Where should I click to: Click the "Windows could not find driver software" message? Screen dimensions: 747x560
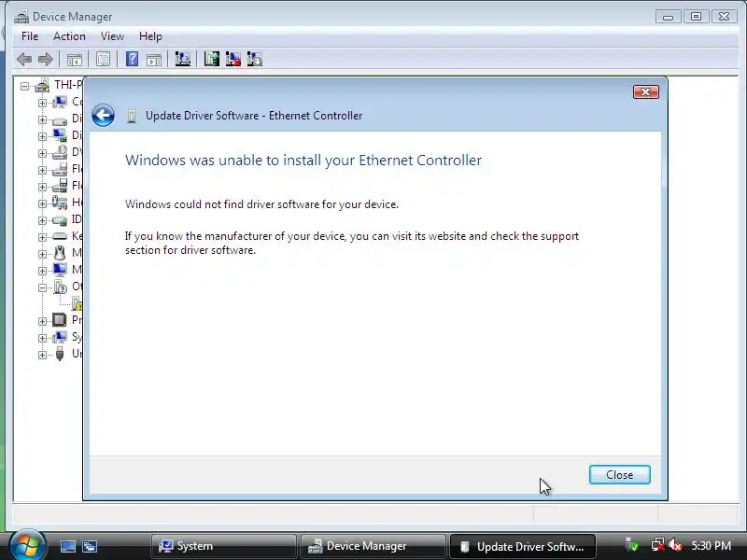click(x=261, y=204)
